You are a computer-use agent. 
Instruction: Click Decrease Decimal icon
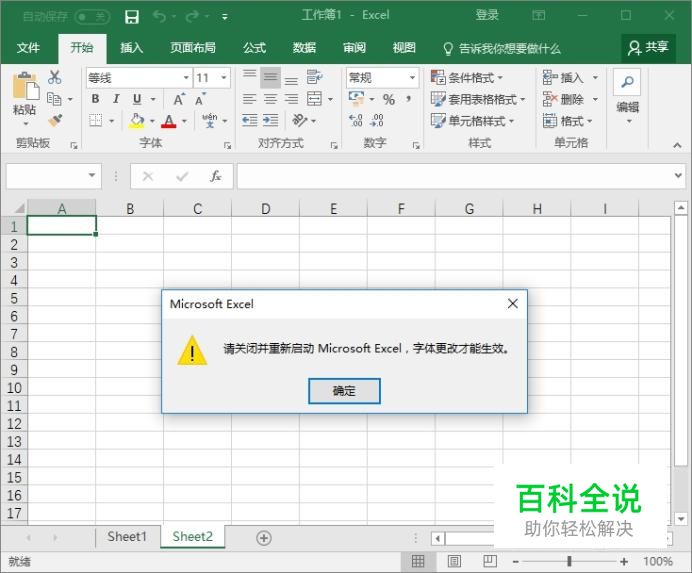376,120
